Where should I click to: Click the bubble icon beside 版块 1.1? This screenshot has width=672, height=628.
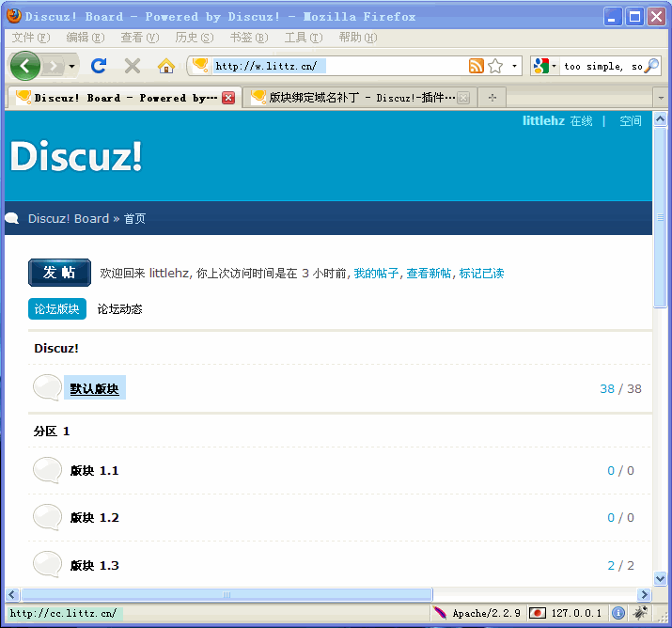tap(48, 470)
